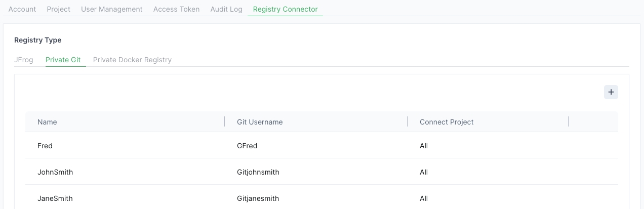Open the Access Token tab
Image resolution: width=644 pixels, height=209 pixels.
[x=176, y=9]
